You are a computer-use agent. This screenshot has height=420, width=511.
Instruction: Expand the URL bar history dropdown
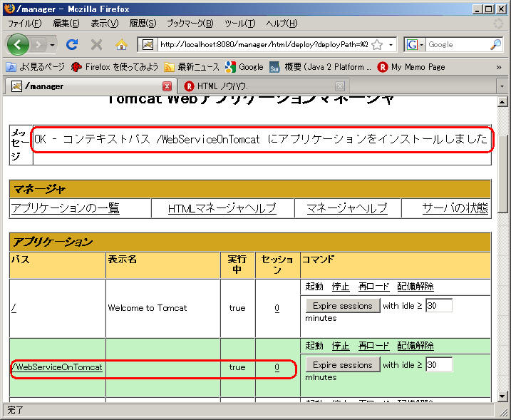coord(391,44)
